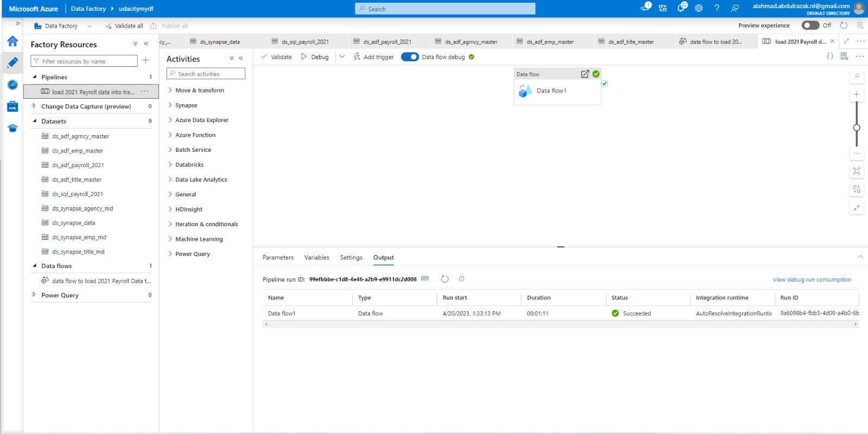Expand the Power Query tree section
This screenshot has height=434, width=868.
click(x=34, y=295)
